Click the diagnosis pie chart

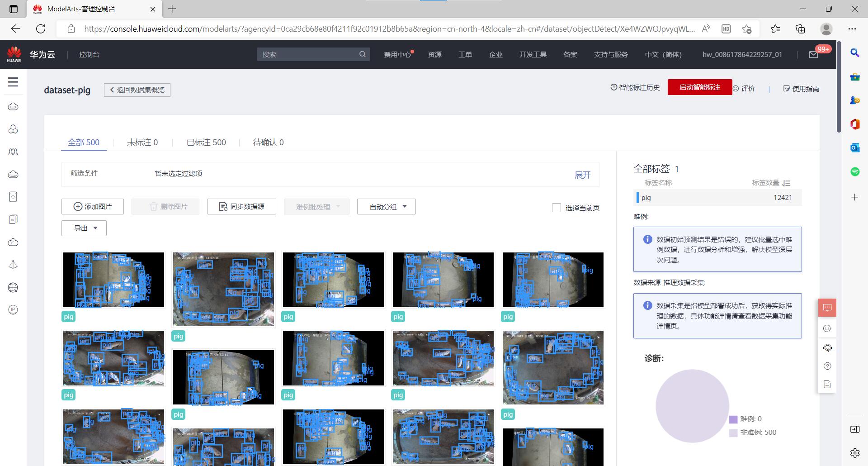[x=692, y=406]
